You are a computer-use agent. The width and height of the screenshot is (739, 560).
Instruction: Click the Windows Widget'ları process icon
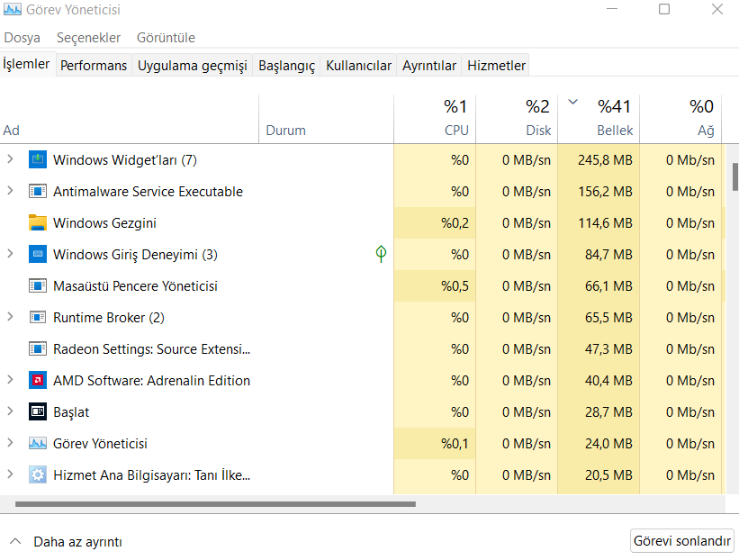[x=37, y=160]
